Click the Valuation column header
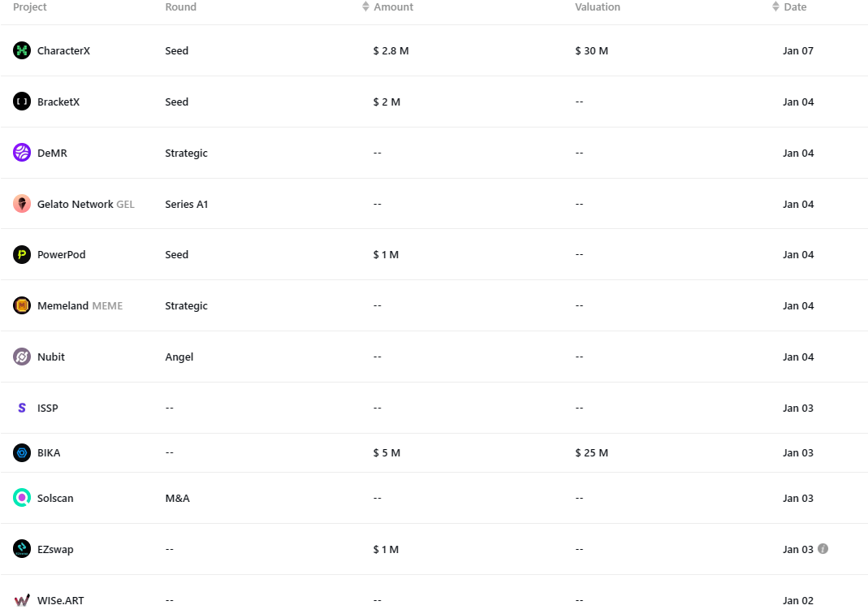Image resolution: width=868 pixels, height=614 pixels. 598,6
